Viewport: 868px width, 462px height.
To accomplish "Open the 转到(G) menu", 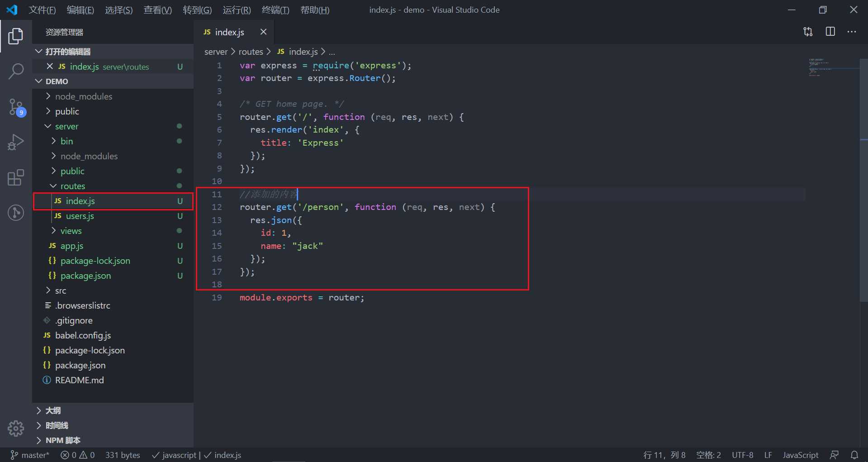I will click(197, 10).
